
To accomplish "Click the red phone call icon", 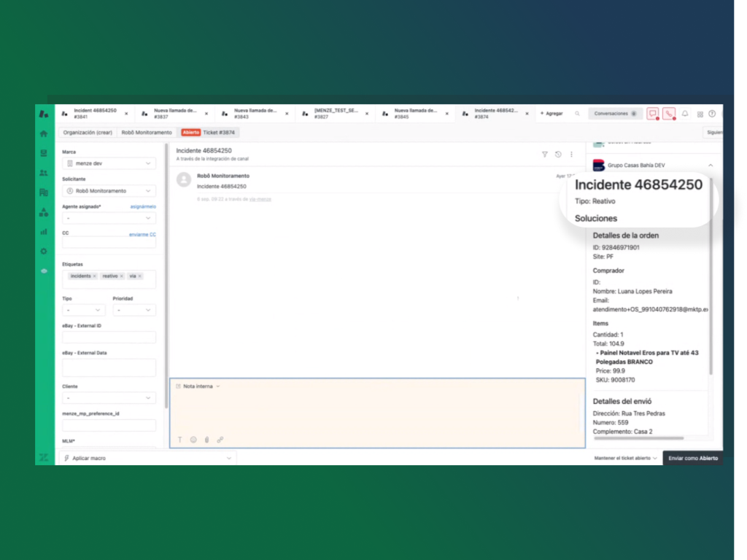I will coord(669,114).
